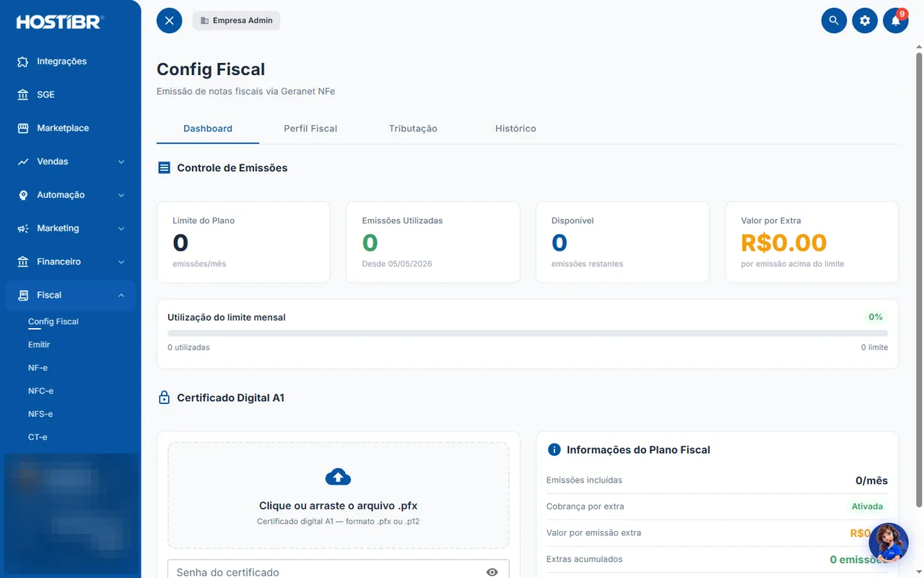Expand the Financeiro submenu chevron

click(x=121, y=262)
